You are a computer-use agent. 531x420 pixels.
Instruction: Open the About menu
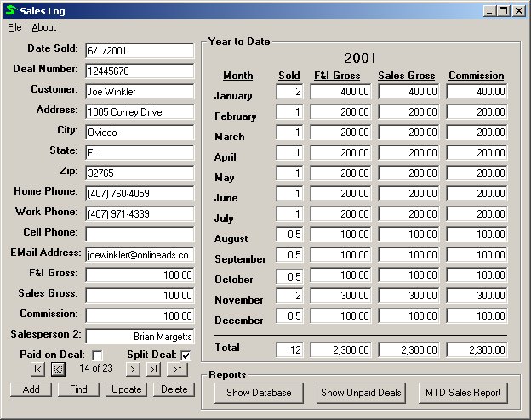44,27
